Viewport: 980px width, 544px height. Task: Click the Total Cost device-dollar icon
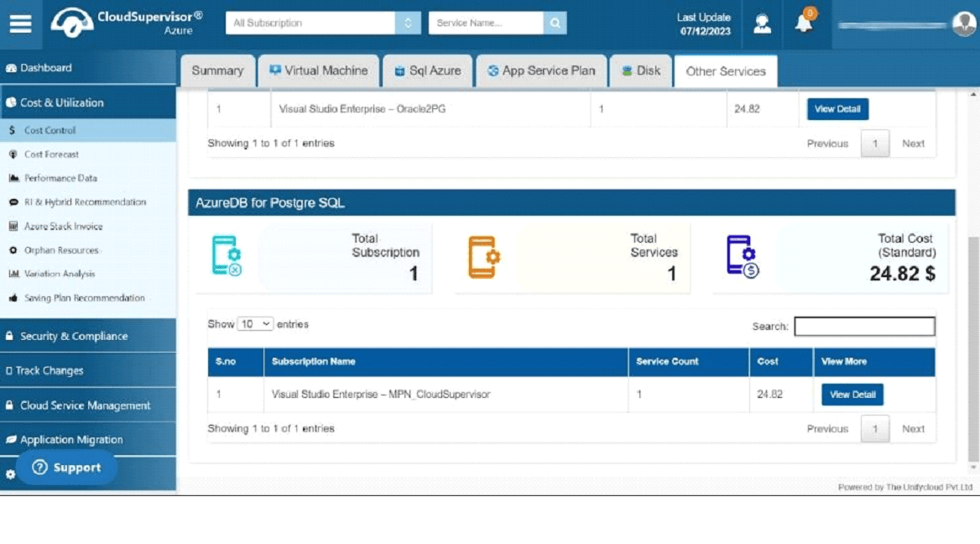pyautogui.click(x=743, y=256)
